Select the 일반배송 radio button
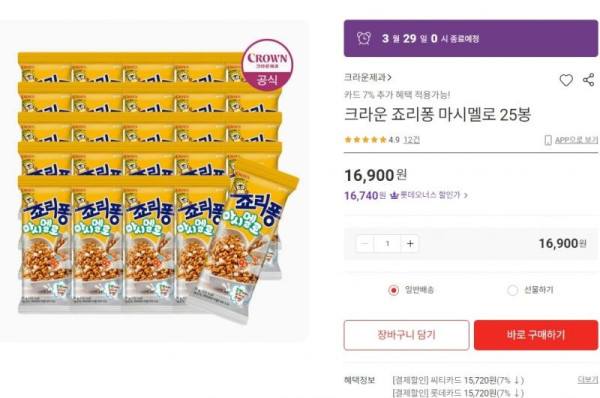Image resolution: width=600 pixels, height=398 pixels. pos(393,290)
